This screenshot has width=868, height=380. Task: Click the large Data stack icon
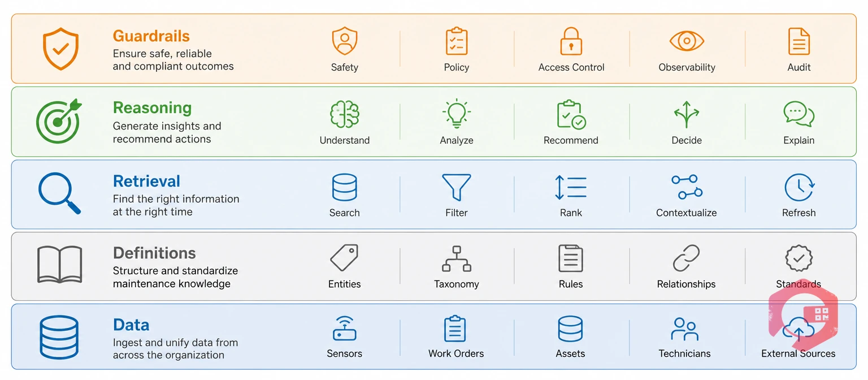click(59, 336)
